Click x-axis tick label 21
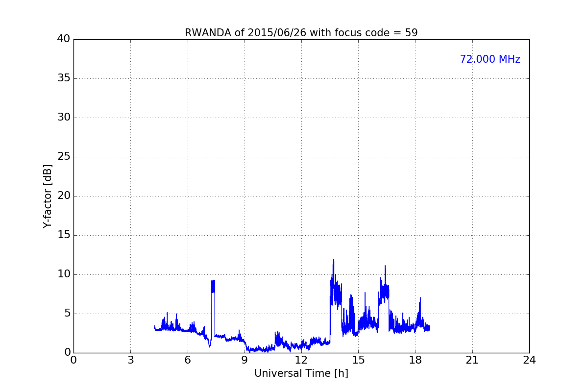This screenshot has width=588, height=392. (472, 360)
